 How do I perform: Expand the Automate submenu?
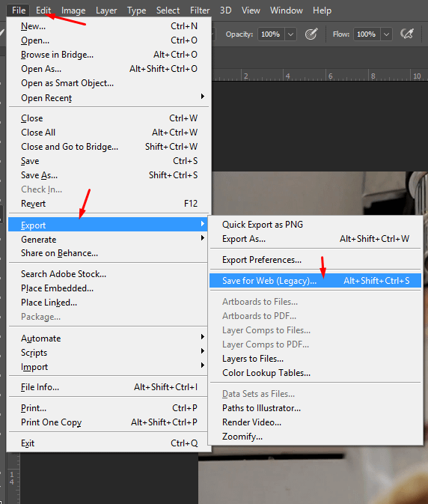pyautogui.click(x=109, y=338)
